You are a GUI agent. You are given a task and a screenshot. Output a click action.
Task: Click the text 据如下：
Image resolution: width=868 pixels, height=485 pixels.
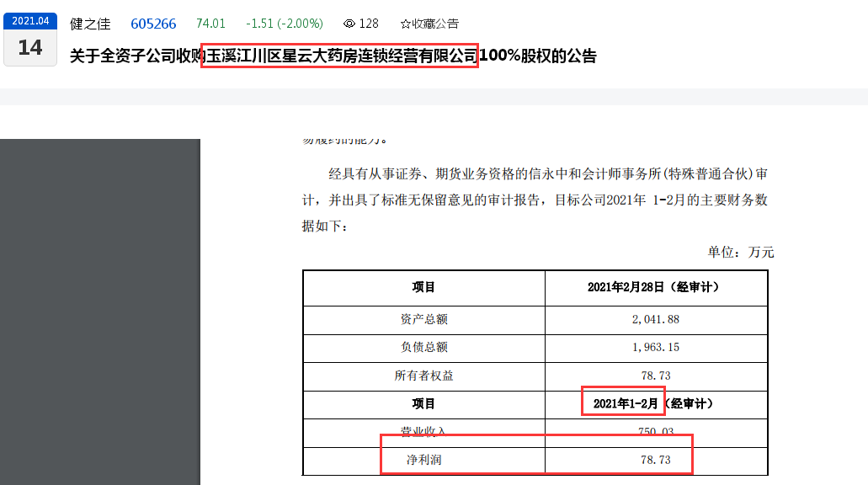(x=324, y=226)
